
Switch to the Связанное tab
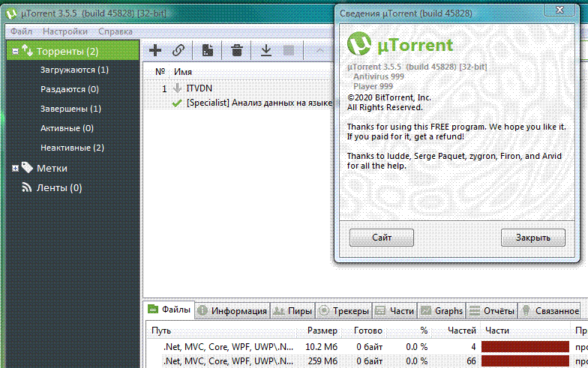pyautogui.click(x=549, y=310)
